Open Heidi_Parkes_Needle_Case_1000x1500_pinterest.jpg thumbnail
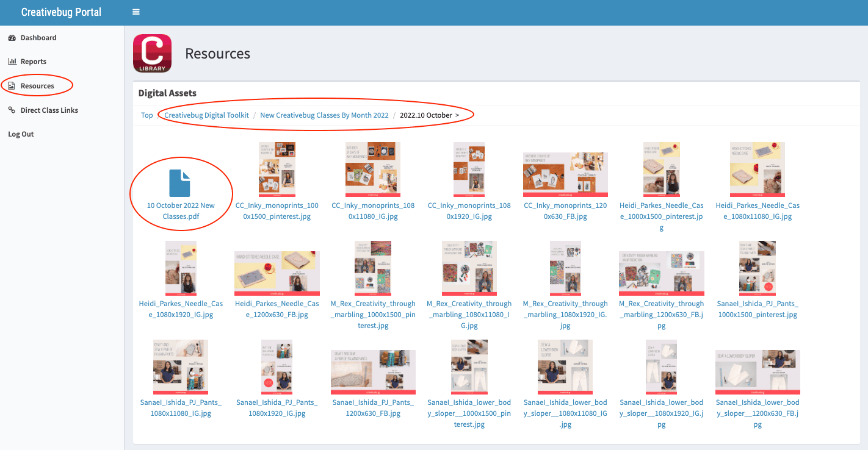868x450 pixels. pos(661,170)
